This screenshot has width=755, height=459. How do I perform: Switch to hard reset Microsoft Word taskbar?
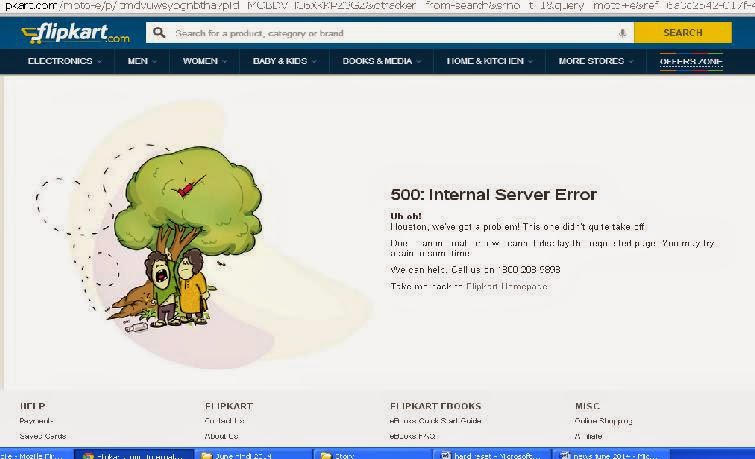(x=492, y=455)
